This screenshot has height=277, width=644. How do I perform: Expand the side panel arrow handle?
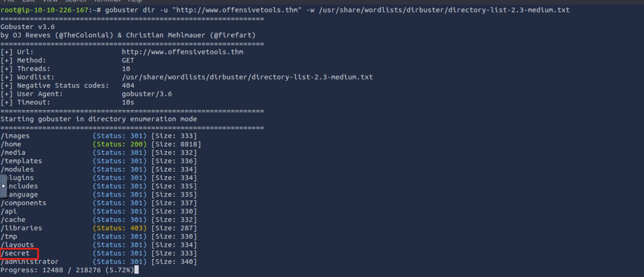3,186
